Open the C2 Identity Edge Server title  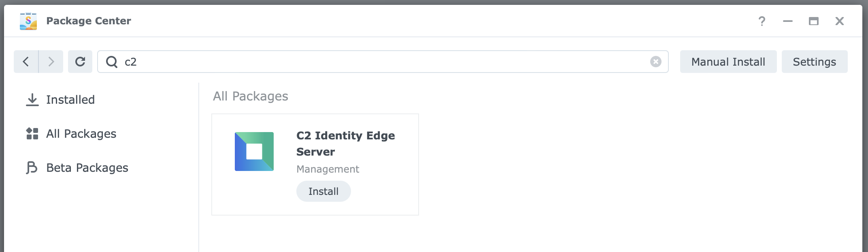point(346,143)
